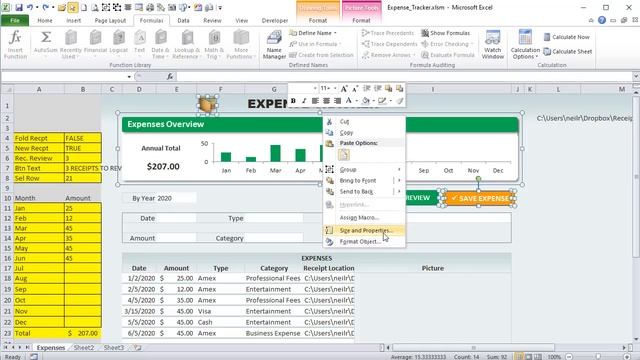Image resolution: width=640 pixels, height=360 pixels.
Task: Switch to Normal view in status bar
Action: 519,357
